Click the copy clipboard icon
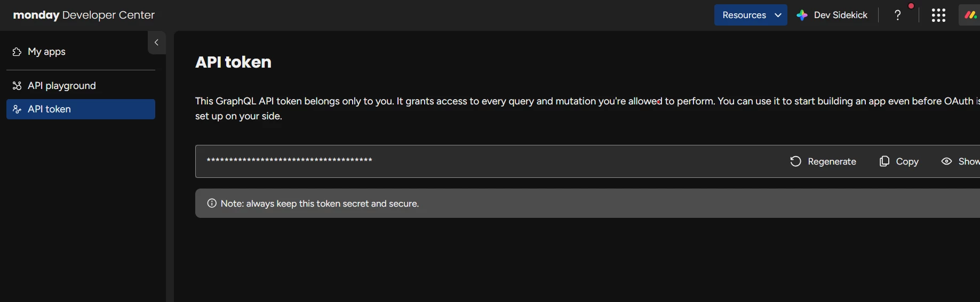Image resolution: width=980 pixels, height=302 pixels. (884, 161)
